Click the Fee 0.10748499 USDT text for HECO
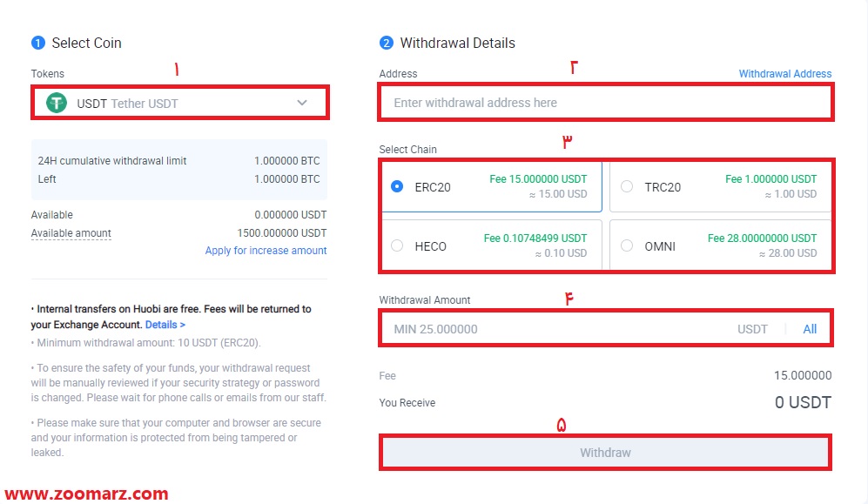868x504 pixels. pos(535,239)
